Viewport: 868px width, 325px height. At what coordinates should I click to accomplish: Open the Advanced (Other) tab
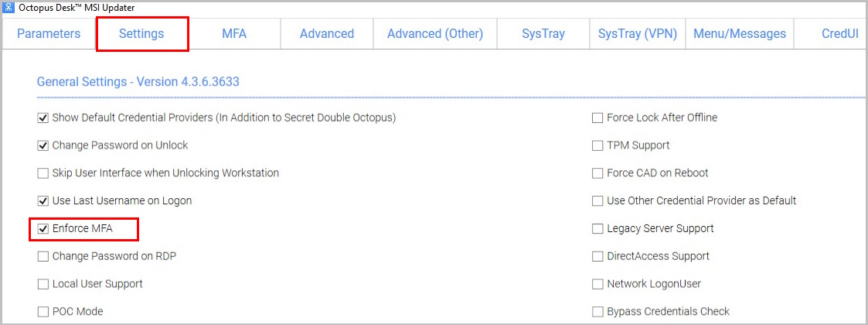(x=435, y=33)
